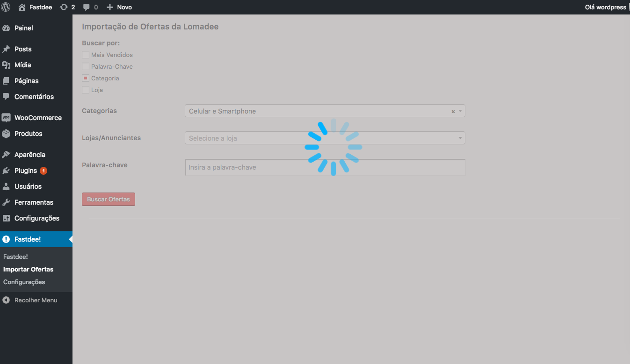The width and height of the screenshot is (630, 364).
Task: Click the Recolher Menu link
Action: tap(36, 300)
